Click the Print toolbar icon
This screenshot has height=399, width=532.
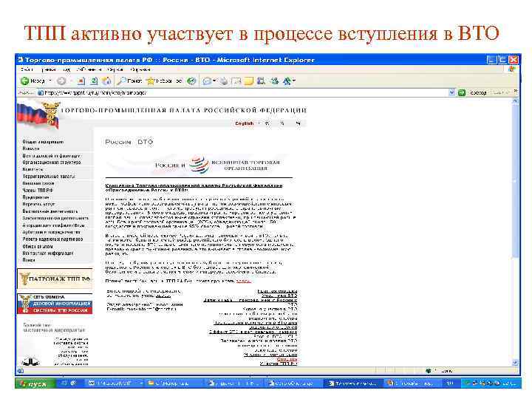223,81
